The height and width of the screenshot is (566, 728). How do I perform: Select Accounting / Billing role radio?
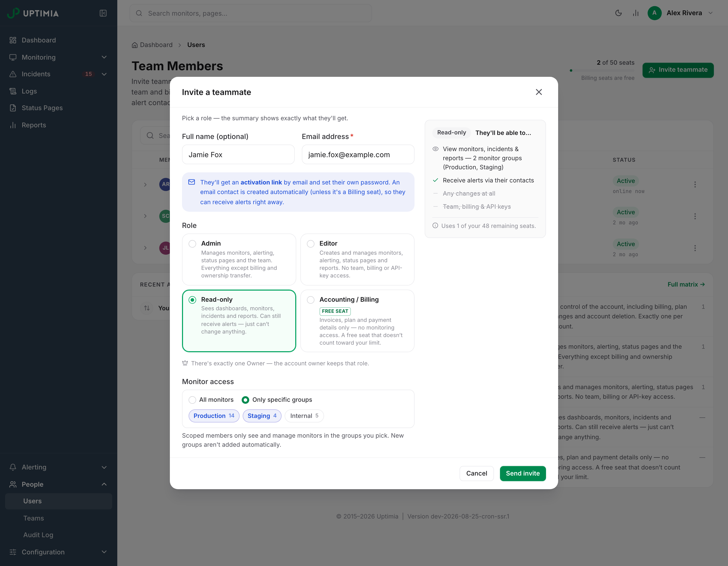coord(311,300)
